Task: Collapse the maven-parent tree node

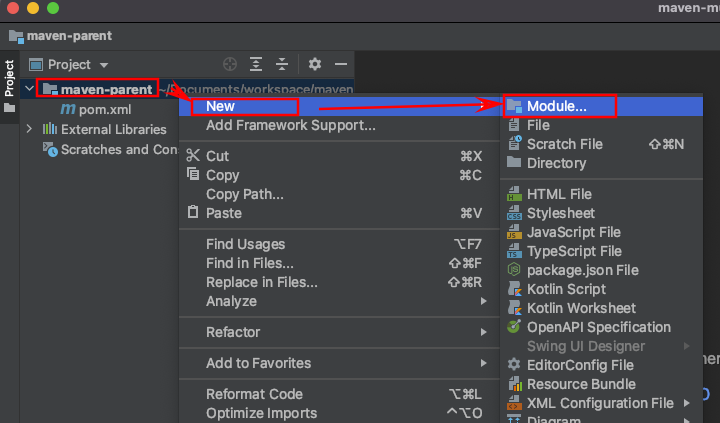Action: [29, 88]
